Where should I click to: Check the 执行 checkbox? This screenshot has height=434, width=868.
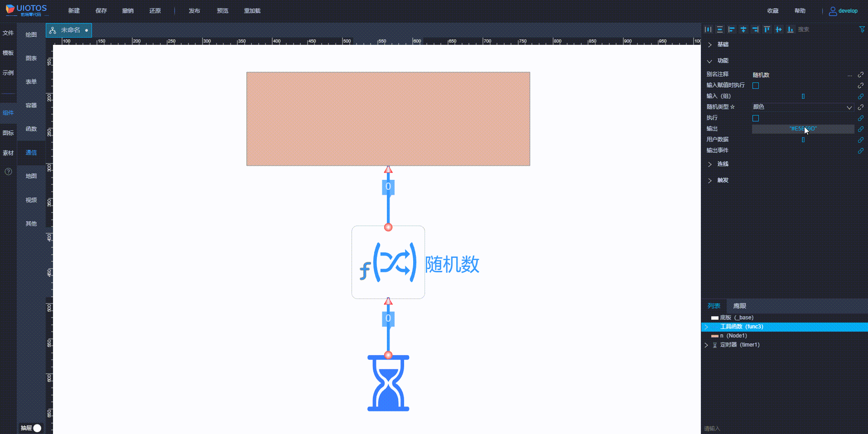[x=756, y=118]
